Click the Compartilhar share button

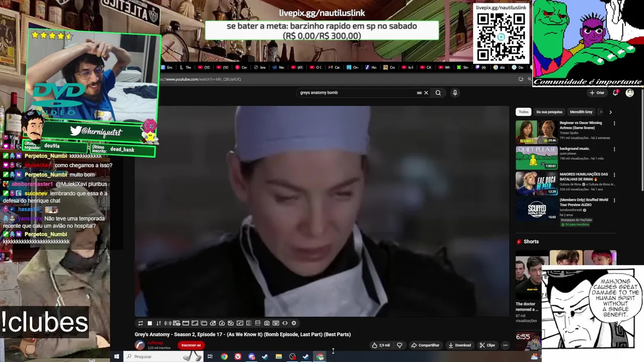(425, 345)
